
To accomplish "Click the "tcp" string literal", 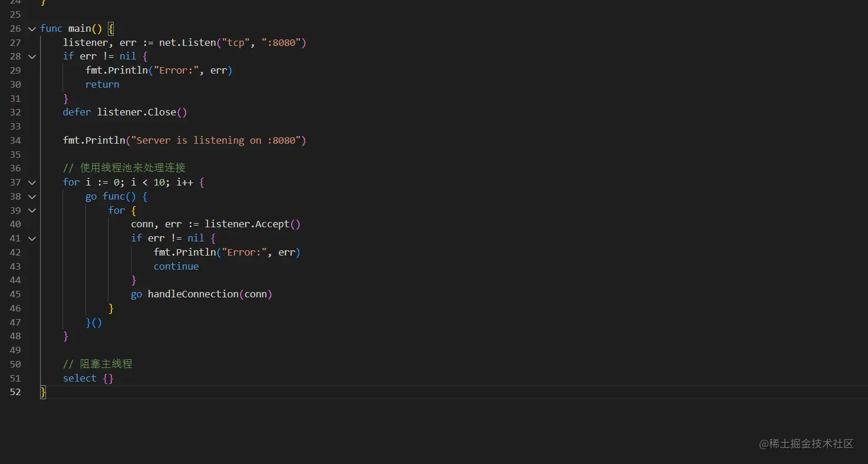I will click(x=236, y=42).
